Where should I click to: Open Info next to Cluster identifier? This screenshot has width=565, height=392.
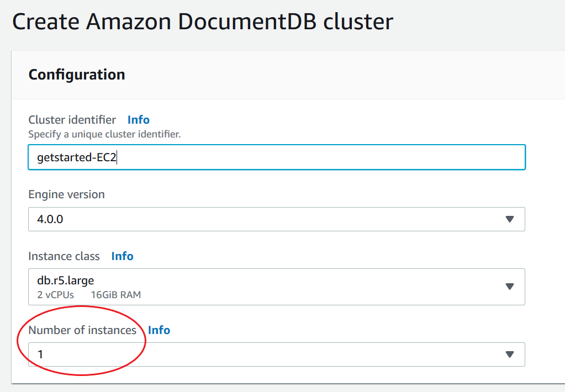click(138, 119)
